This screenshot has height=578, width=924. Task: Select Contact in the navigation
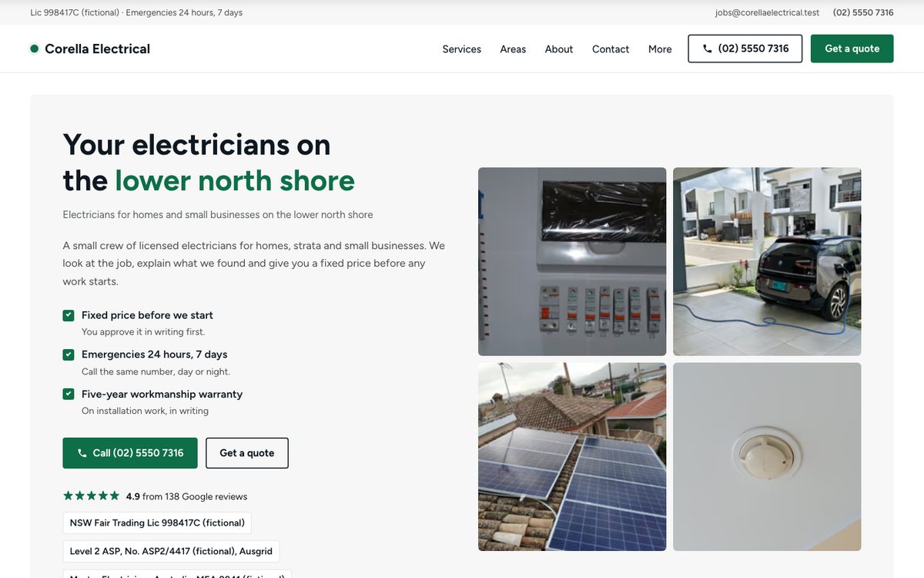tap(611, 49)
